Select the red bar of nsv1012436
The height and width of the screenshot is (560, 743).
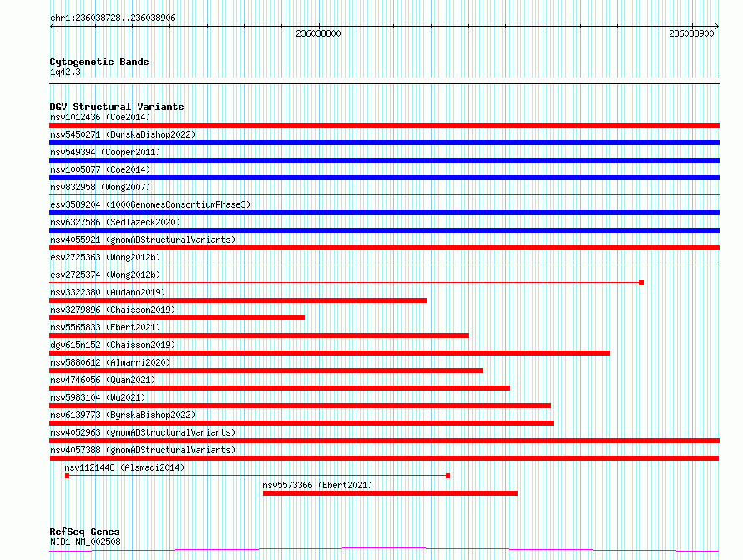[384, 125]
